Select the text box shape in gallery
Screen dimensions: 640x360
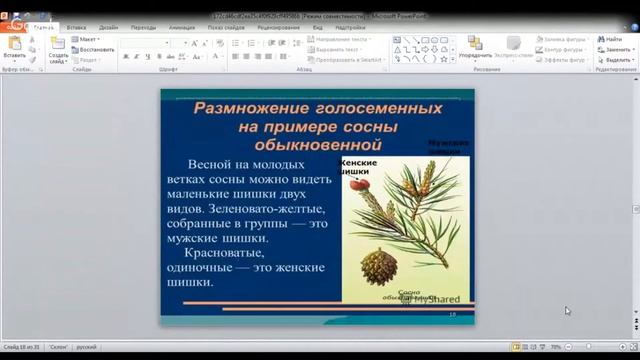[397, 40]
